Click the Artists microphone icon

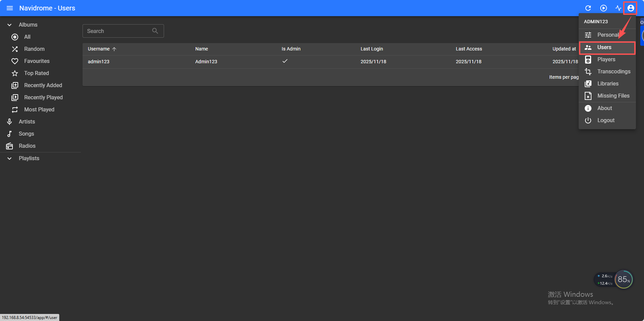9,122
